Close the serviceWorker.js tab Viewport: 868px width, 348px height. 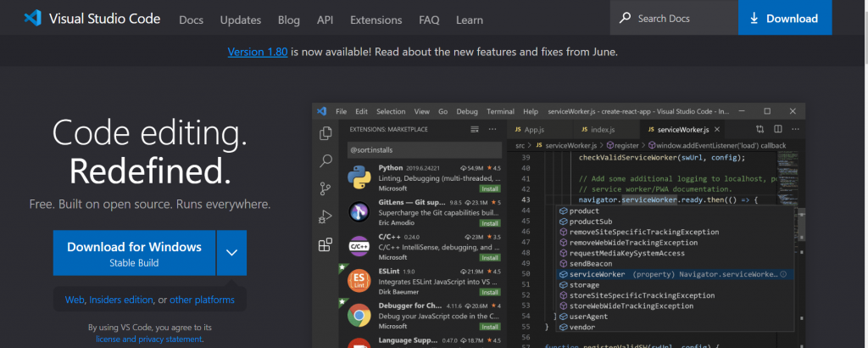coord(717,129)
